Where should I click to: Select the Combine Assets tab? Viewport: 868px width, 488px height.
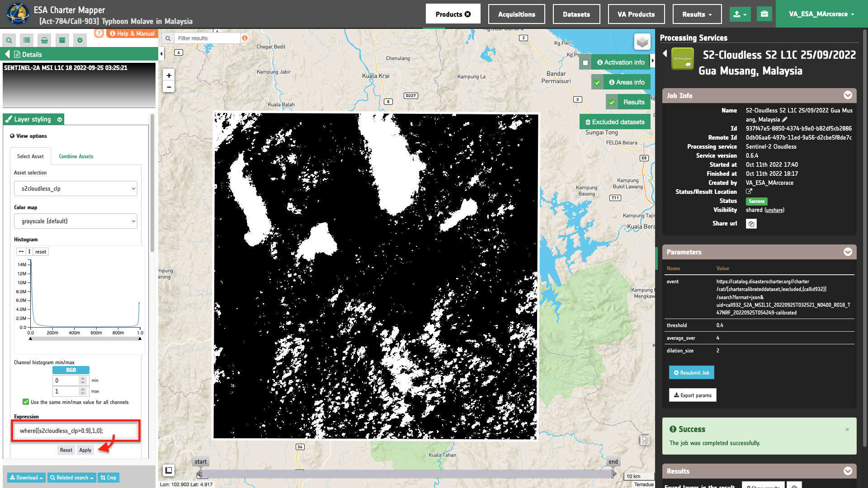76,156
